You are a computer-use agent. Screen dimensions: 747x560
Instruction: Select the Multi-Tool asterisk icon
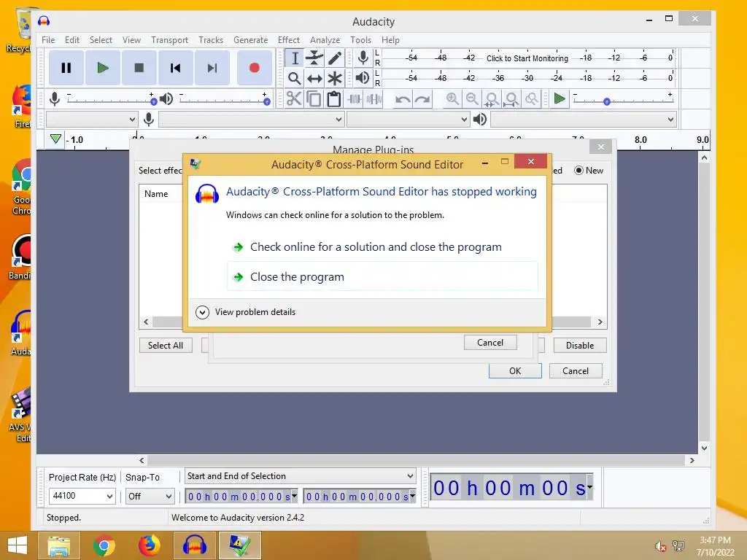point(334,78)
